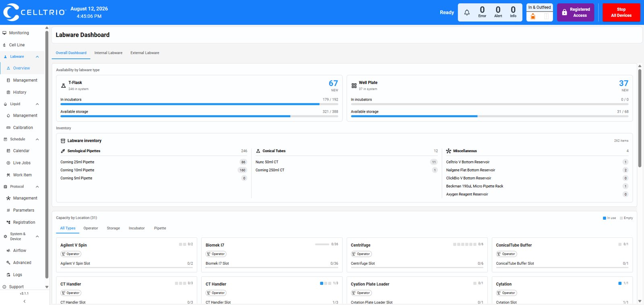
Task: Click the Serological Pipettes icon
Action: click(63, 151)
